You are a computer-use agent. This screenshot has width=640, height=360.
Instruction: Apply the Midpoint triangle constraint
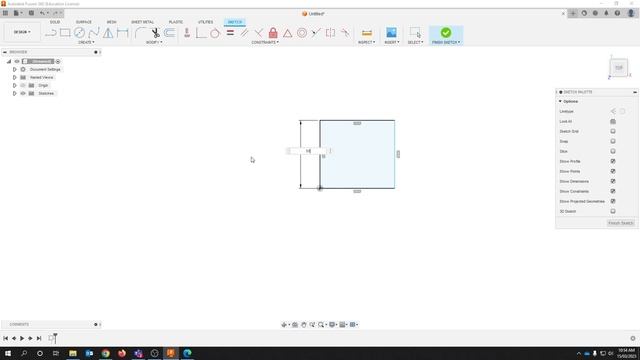tap(287, 33)
